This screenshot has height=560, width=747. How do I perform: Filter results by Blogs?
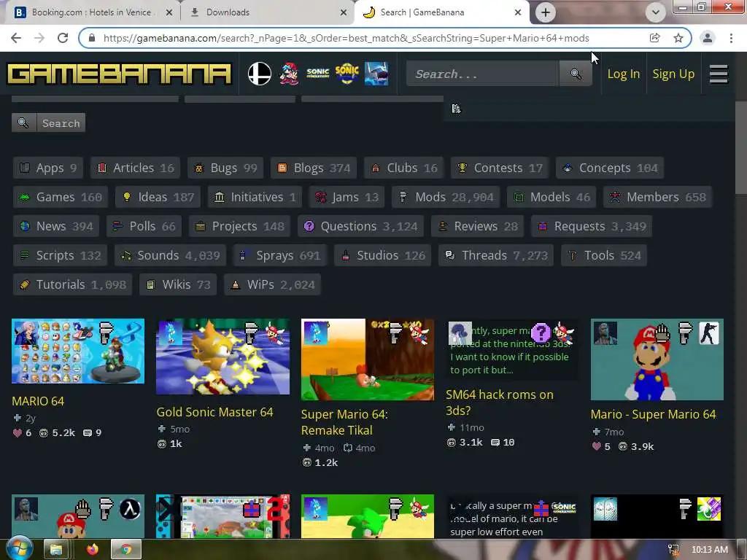[x=314, y=168]
